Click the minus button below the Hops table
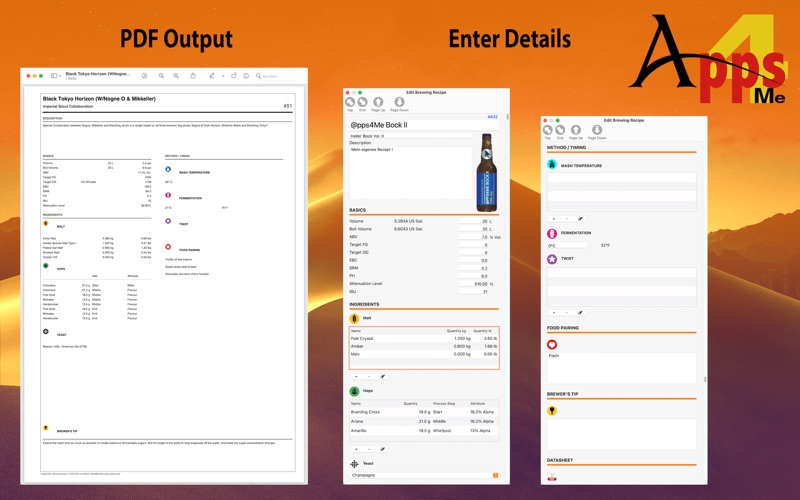800x500 pixels. (369, 449)
